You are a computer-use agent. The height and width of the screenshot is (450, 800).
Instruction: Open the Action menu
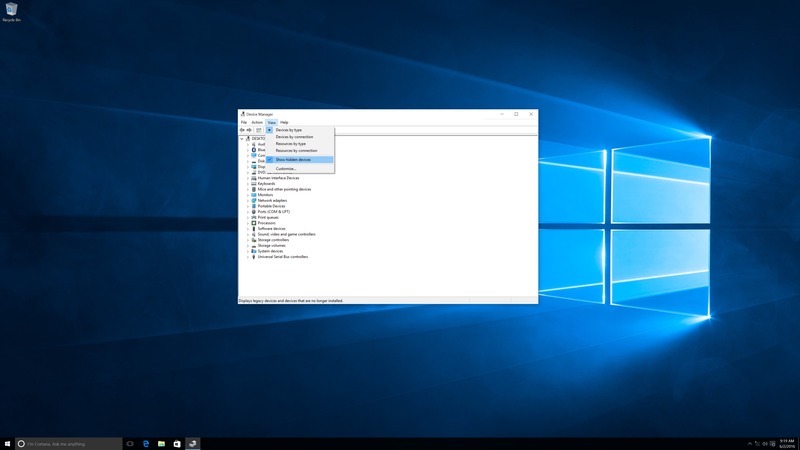(257, 122)
